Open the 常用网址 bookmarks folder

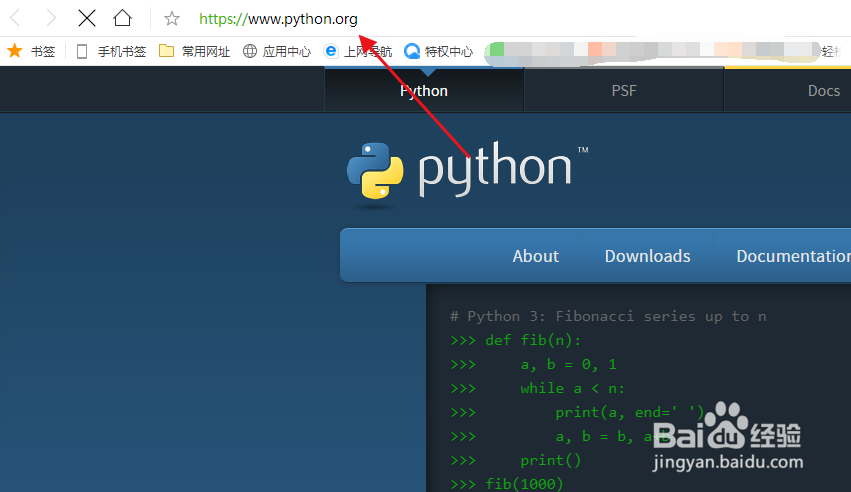pos(194,52)
